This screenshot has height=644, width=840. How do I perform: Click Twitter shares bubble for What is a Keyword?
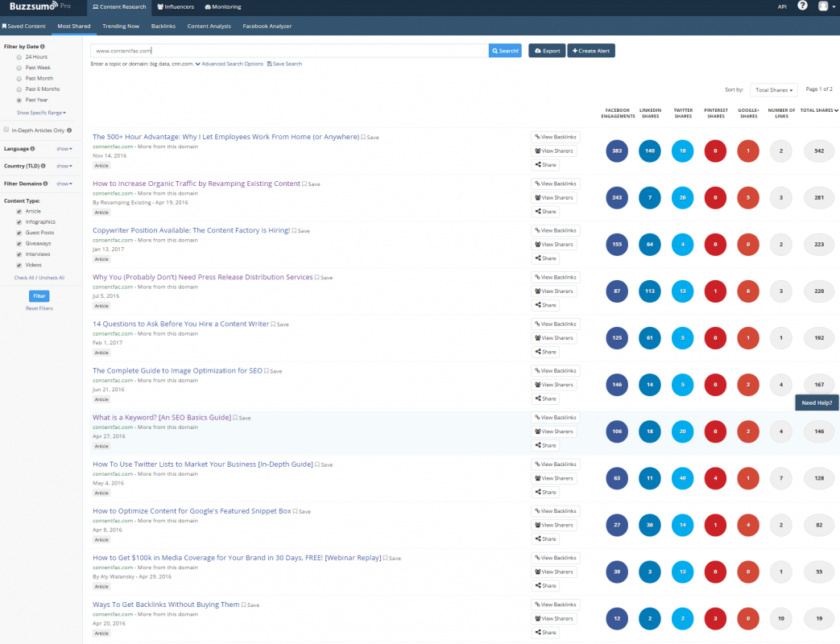[x=682, y=431]
